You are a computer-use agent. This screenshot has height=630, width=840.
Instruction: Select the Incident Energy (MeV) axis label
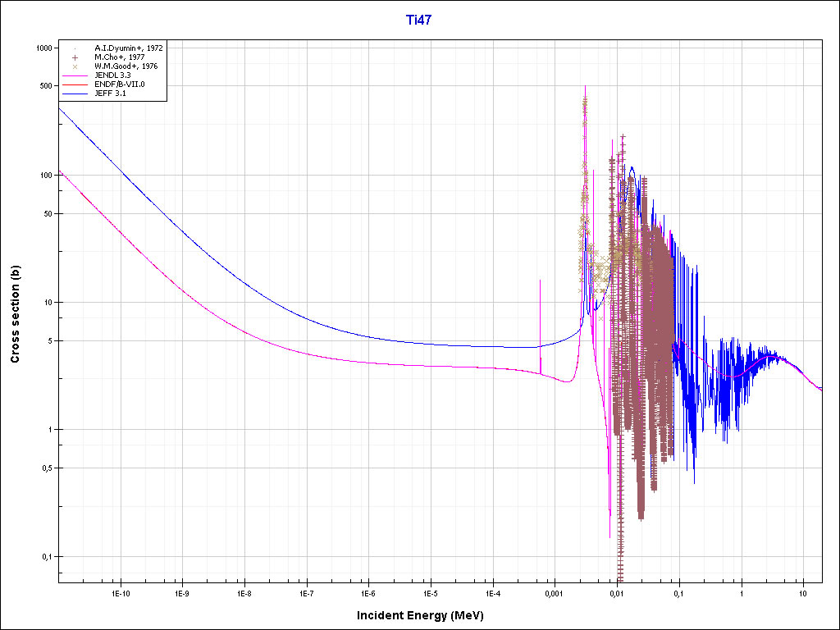(427, 615)
